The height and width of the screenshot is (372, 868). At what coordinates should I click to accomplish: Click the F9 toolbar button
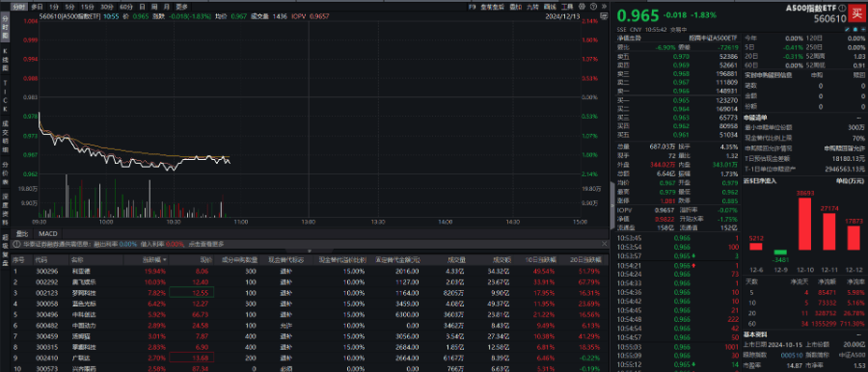click(473, 7)
